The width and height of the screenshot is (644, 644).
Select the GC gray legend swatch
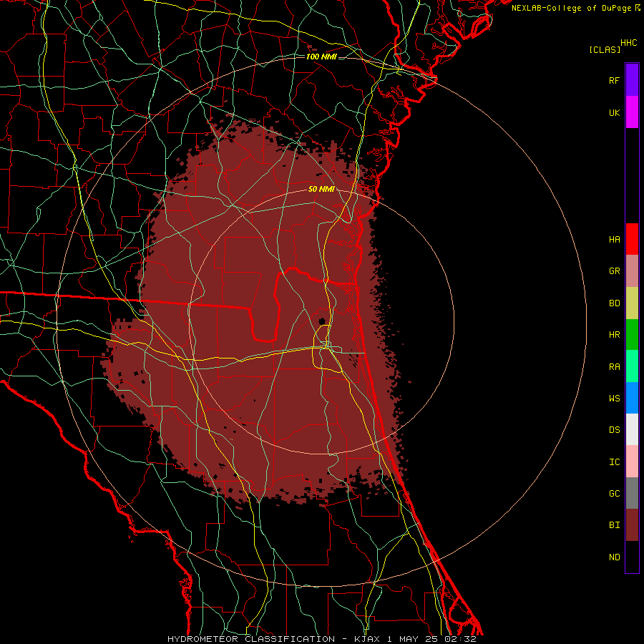click(x=632, y=493)
